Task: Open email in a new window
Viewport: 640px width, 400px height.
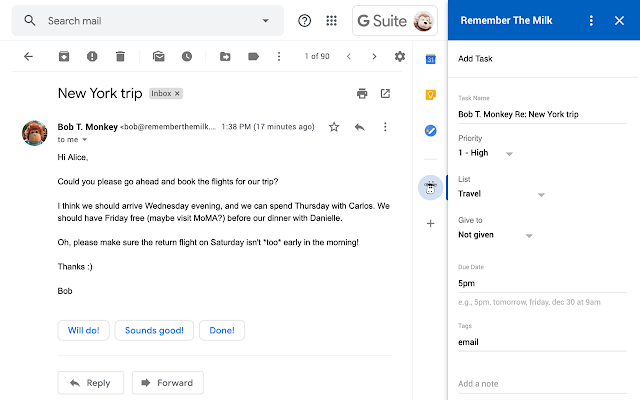Action: [x=385, y=93]
